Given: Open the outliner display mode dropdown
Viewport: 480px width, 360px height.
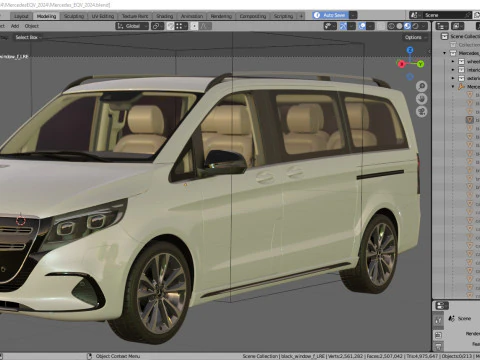Looking at the screenshot, I should click(x=457, y=26).
